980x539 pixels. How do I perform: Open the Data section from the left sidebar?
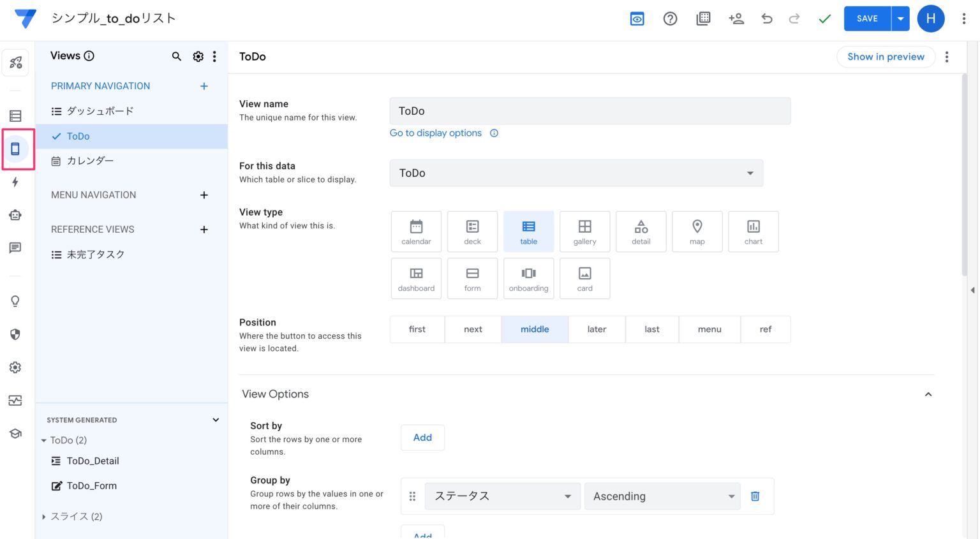coord(15,115)
